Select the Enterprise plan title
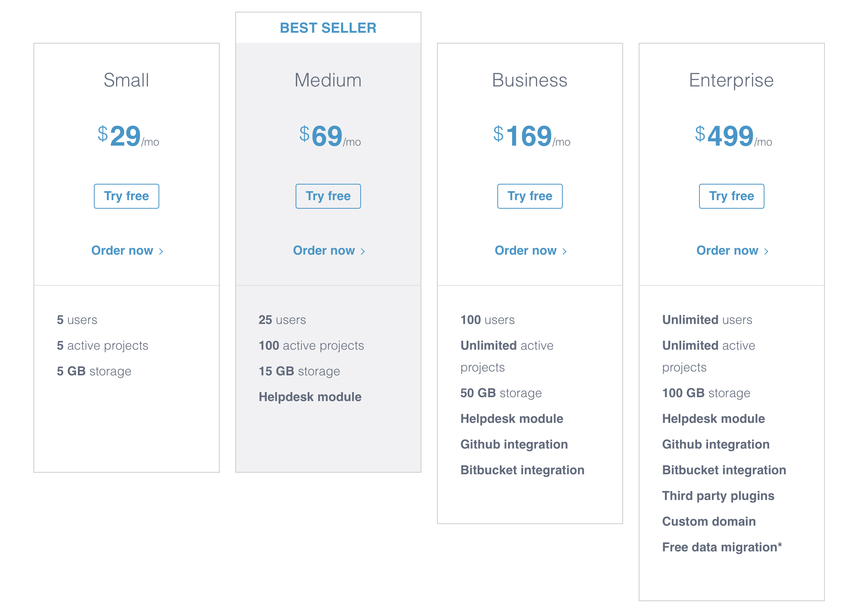 pos(731,81)
